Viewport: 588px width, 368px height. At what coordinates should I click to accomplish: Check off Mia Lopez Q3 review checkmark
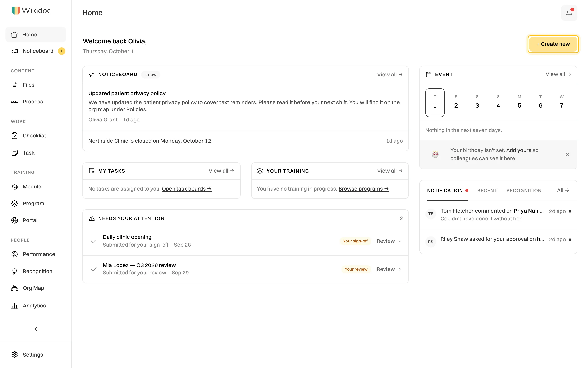94,269
